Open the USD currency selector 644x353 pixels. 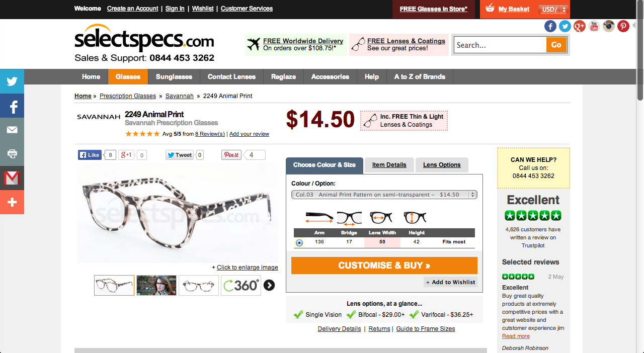click(553, 10)
